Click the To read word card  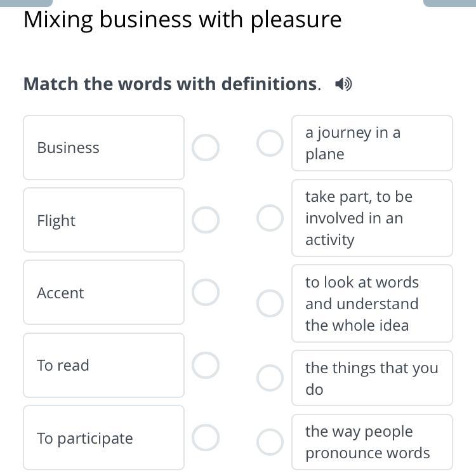(103, 366)
